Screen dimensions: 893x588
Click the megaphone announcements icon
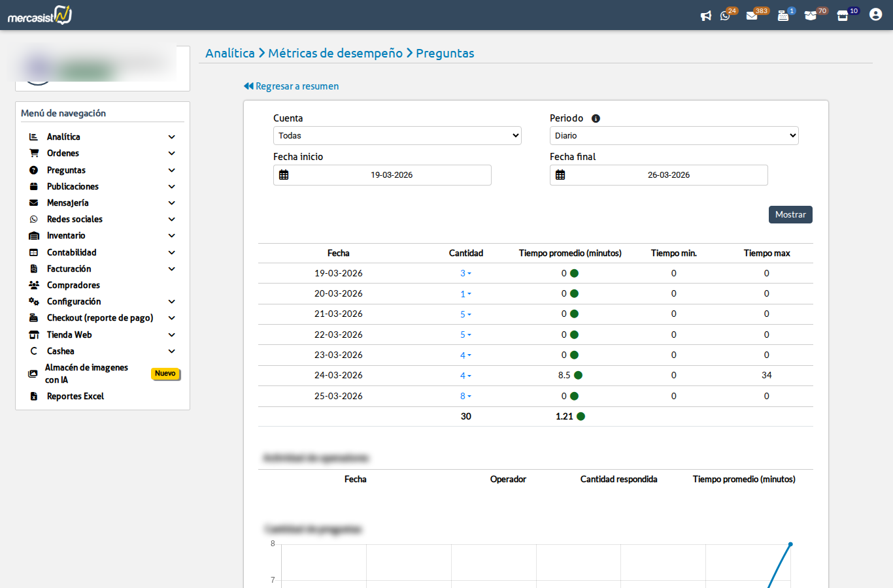pyautogui.click(x=705, y=16)
